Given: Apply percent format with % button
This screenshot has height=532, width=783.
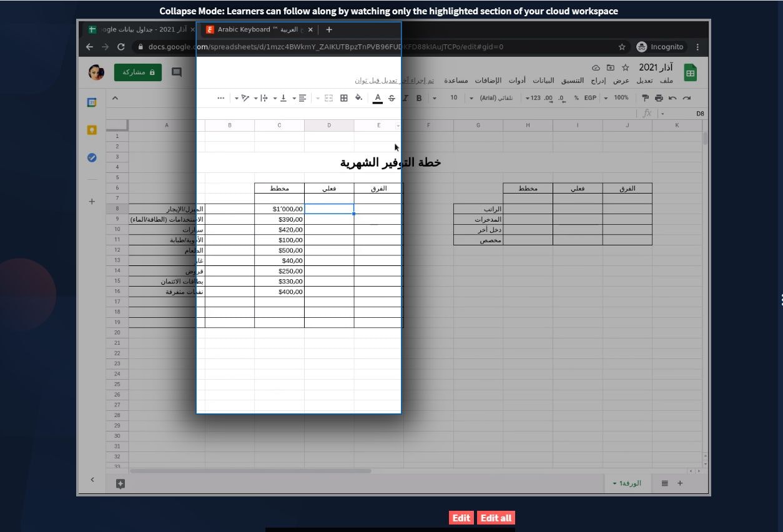Looking at the screenshot, I should [576, 98].
